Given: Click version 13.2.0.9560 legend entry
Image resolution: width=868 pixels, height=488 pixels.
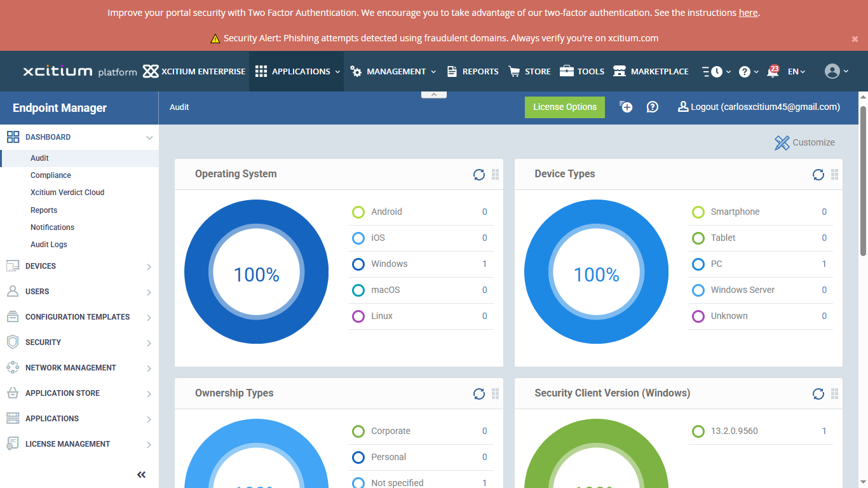Looking at the screenshot, I should [735, 431].
